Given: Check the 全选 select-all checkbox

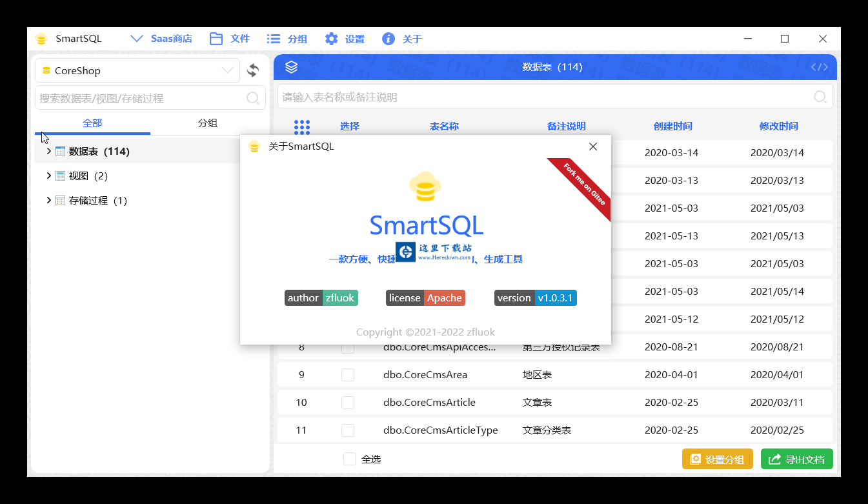Looking at the screenshot, I should tap(350, 459).
